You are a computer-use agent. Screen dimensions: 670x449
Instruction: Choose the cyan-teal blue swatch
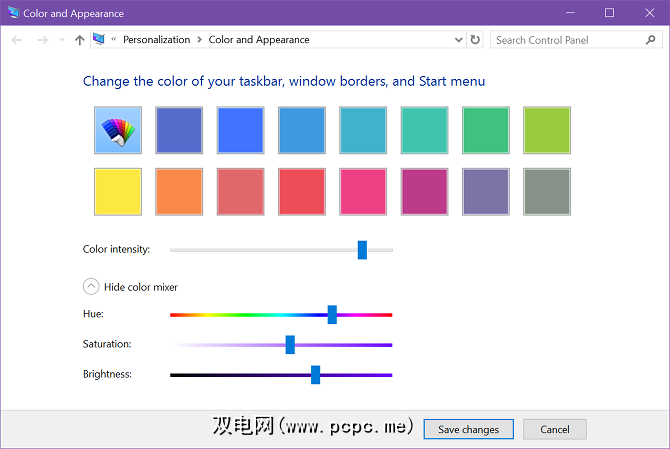(363, 130)
